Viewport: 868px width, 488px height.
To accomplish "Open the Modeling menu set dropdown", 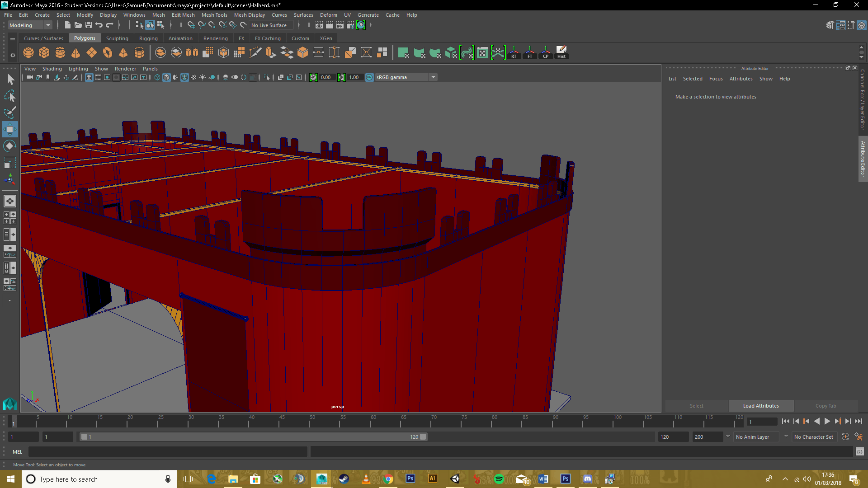I will point(30,25).
